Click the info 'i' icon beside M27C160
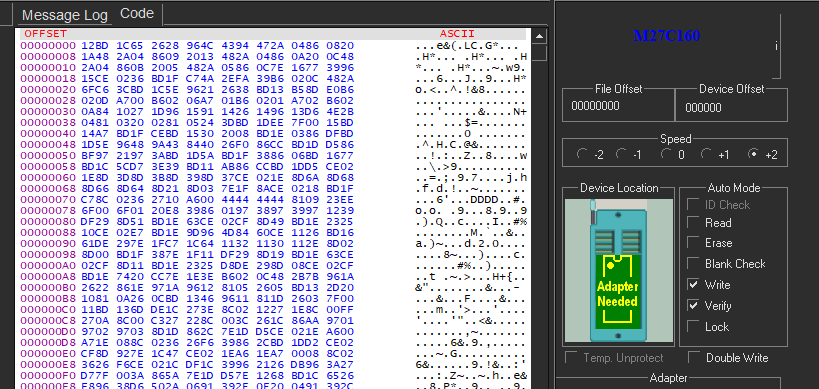Image resolution: width=819 pixels, height=389 pixels. [777, 46]
